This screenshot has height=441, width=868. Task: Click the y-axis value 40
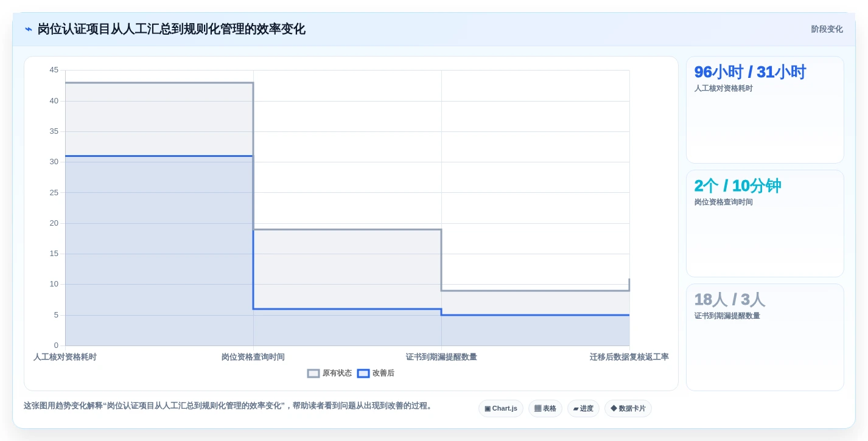(54, 101)
